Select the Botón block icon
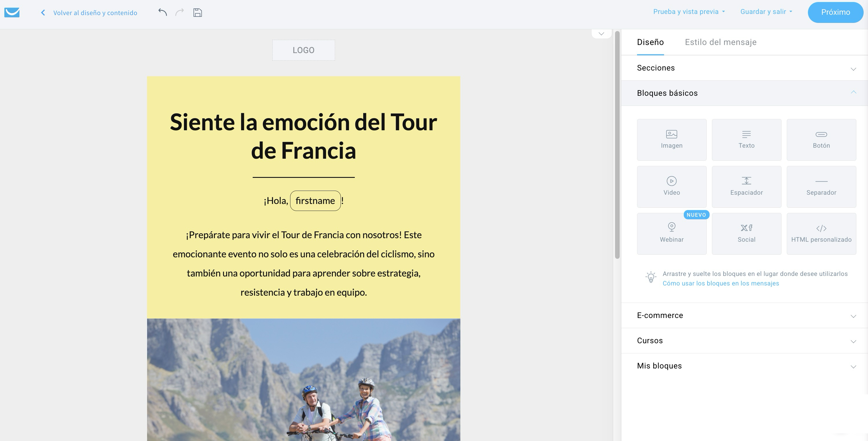This screenshot has width=868, height=441. pos(821,139)
